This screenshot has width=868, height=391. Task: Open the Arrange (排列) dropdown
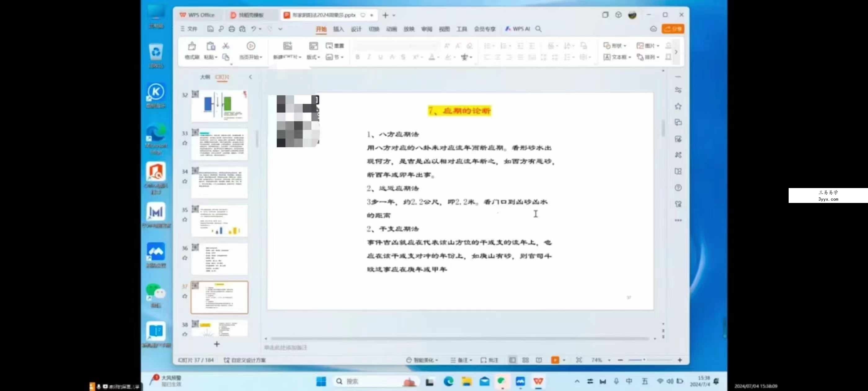(x=648, y=57)
